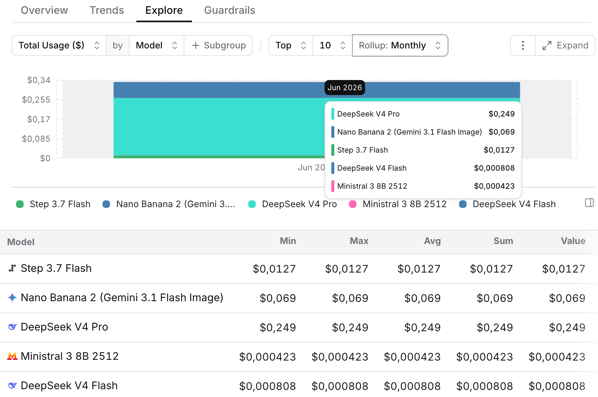Switch to the Trends tab
This screenshot has width=598, height=397.
[x=107, y=10]
